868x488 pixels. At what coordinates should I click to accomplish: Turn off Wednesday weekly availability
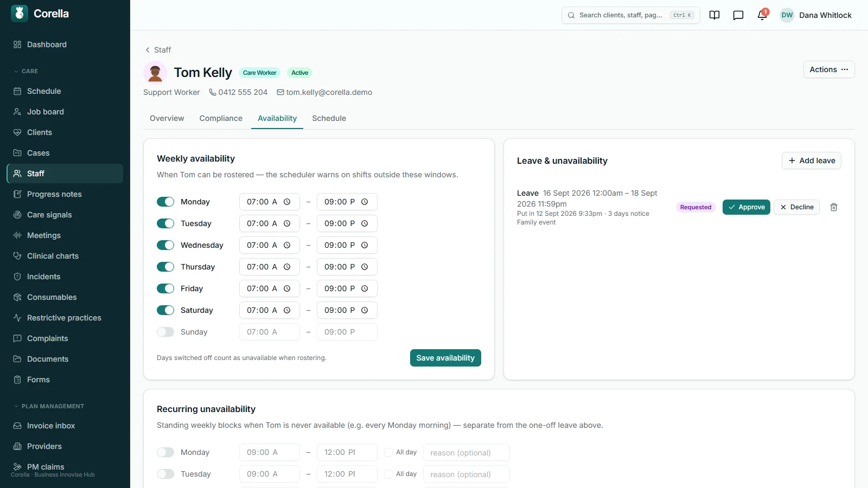165,245
